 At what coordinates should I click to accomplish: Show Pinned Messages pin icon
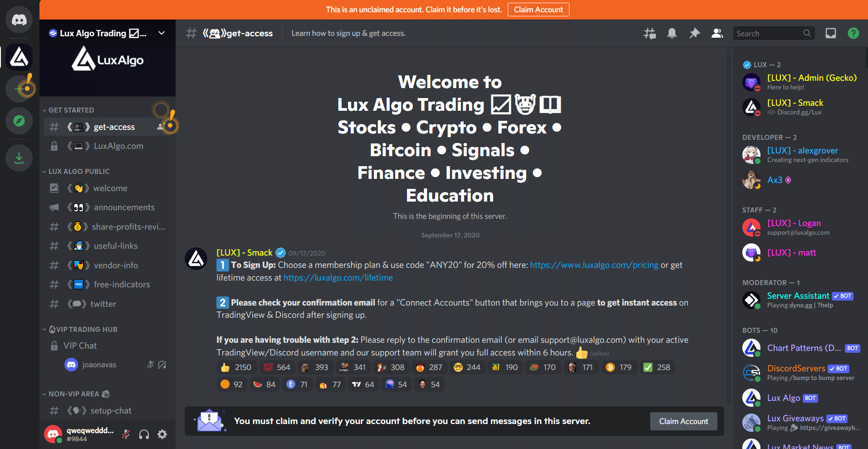(x=695, y=33)
